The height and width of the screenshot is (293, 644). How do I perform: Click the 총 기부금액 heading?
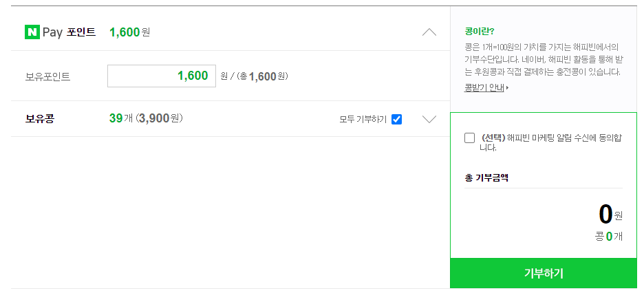coord(486,178)
